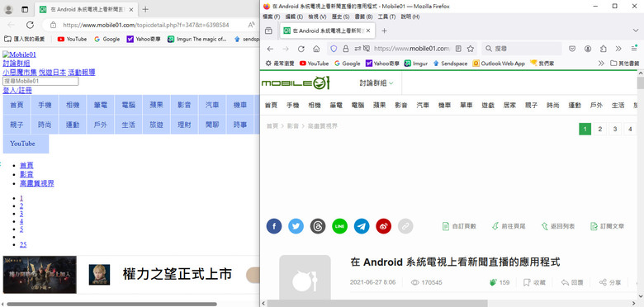Subscribe to article via 訂閱文章
644x307 pixels.
click(x=607, y=226)
